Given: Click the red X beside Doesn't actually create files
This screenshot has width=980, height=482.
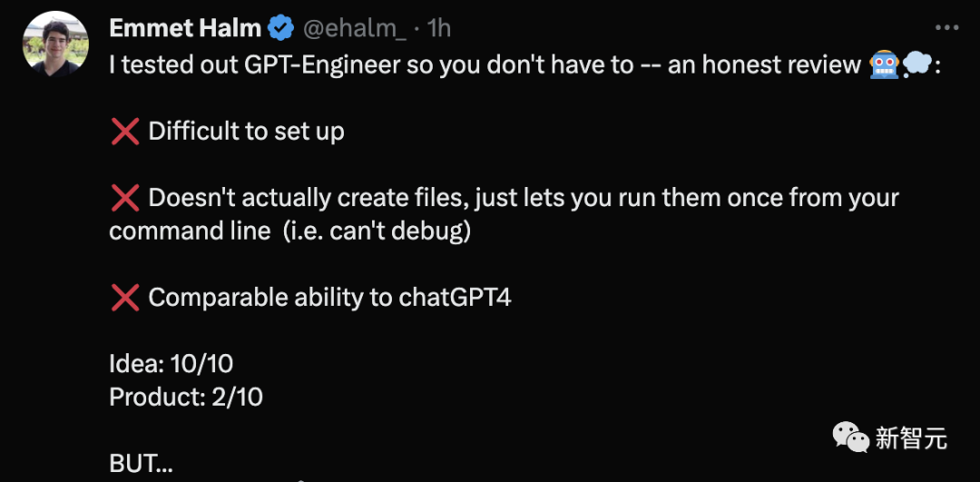Looking at the screenshot, I should pyautogui.click(x=125, y=198).
